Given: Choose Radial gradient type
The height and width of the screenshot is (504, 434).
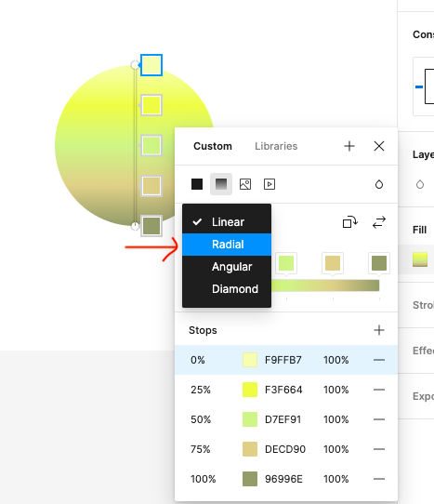Looking at the screenshot, I should pyautogui.click(x=227, y=245).
